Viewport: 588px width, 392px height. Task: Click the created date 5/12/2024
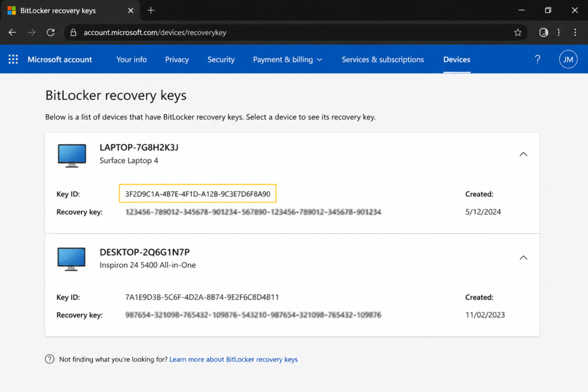click(483, 212)
